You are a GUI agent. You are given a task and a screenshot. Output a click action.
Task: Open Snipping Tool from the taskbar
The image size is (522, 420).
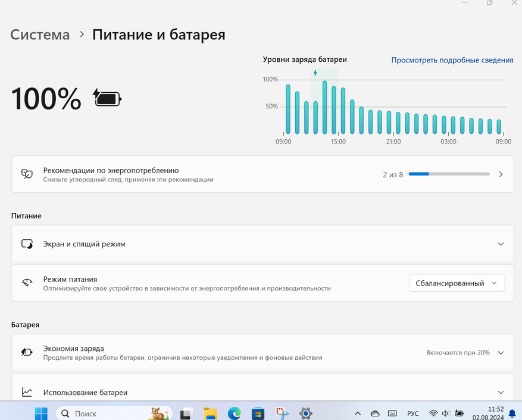click(x=282, y=413)
